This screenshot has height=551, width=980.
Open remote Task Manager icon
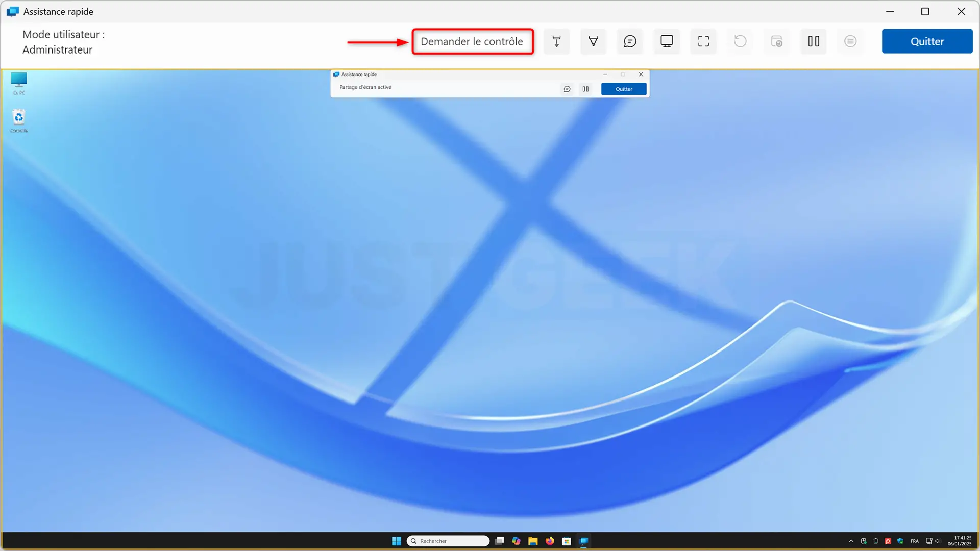777,41
